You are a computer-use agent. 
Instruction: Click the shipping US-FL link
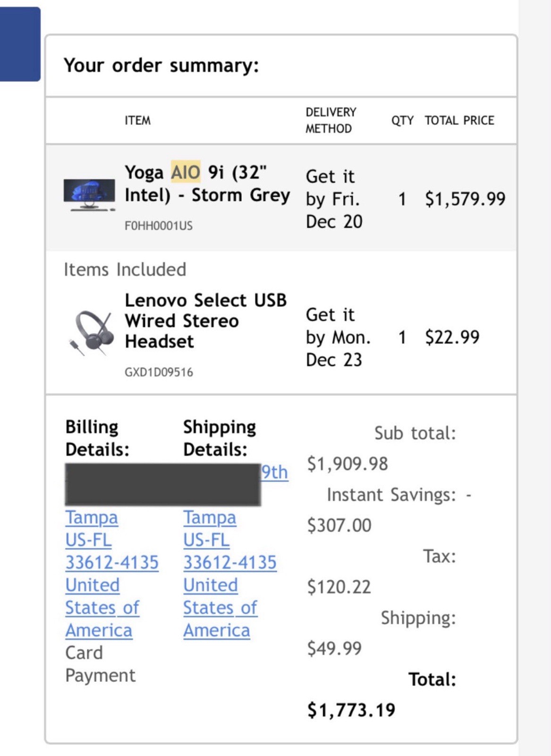pyautogui.click(x=206, y=540)
